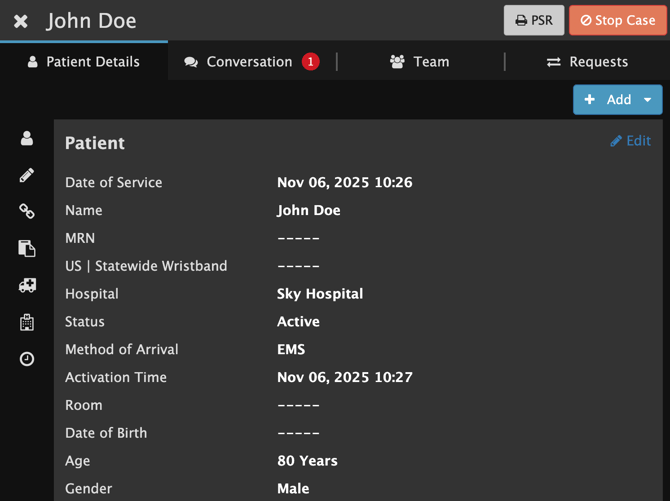Click the Edit link in Patient panel
This screenshot has width=670, height=501.
point(630,141)
